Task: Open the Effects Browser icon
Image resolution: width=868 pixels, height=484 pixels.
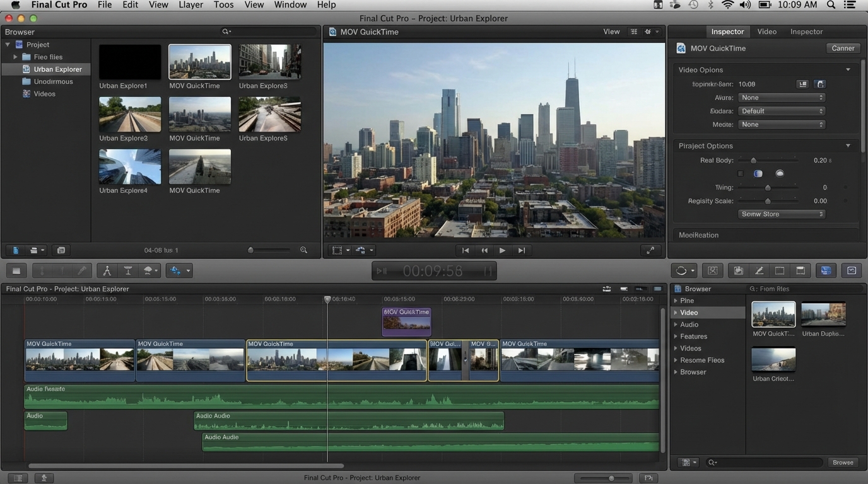Action: click(x=825, y=270)
